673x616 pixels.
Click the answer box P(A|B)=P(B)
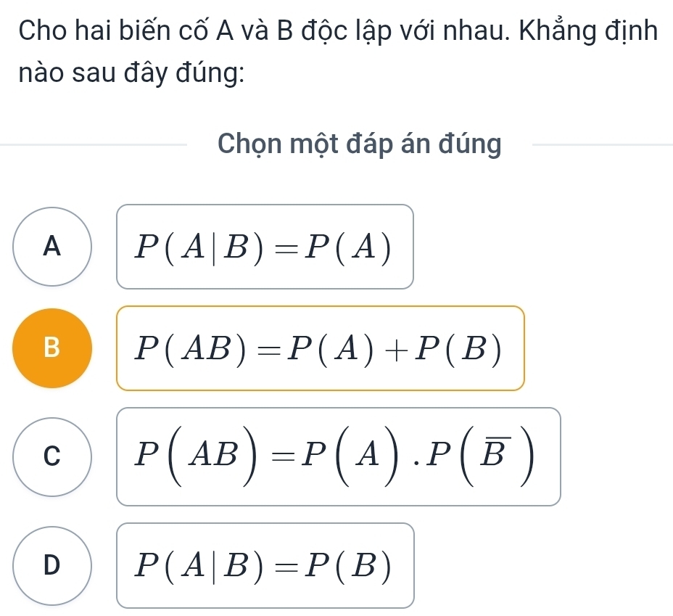[x=265, y=564]
